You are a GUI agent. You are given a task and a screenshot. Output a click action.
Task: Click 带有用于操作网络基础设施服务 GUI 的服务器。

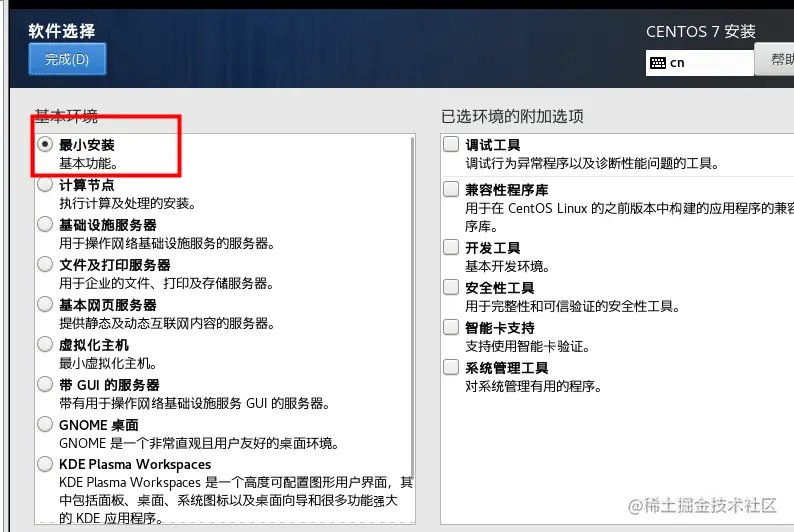tap(194, 403)
